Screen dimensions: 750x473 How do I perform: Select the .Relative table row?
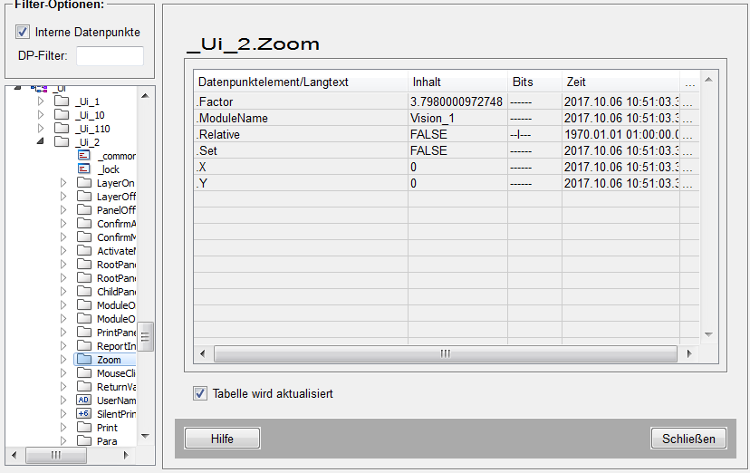(446, 134)
